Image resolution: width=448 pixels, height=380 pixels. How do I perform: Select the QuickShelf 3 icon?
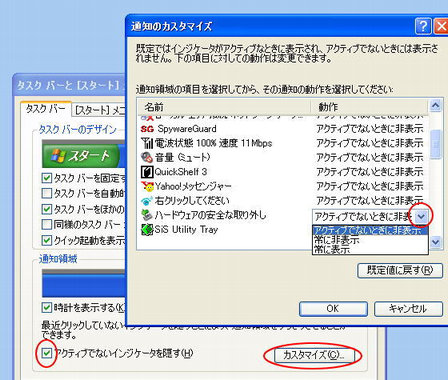pyautogui.click(x=147, y=172)
